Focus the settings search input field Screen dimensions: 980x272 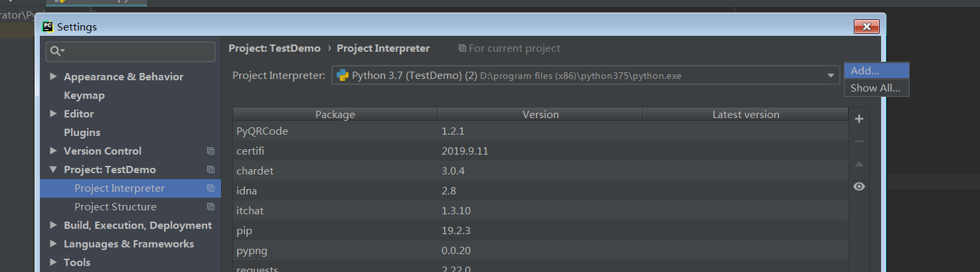pyautogui.click(x=130, y=51)
